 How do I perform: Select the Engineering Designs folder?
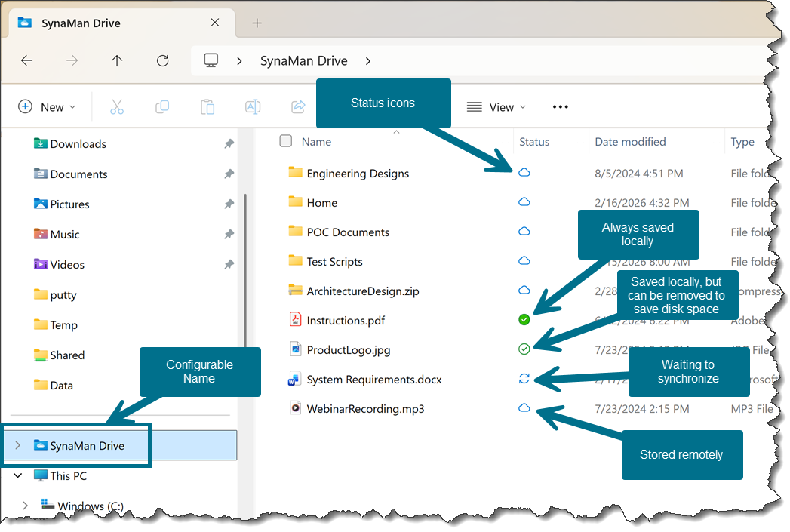click(358, 174)
